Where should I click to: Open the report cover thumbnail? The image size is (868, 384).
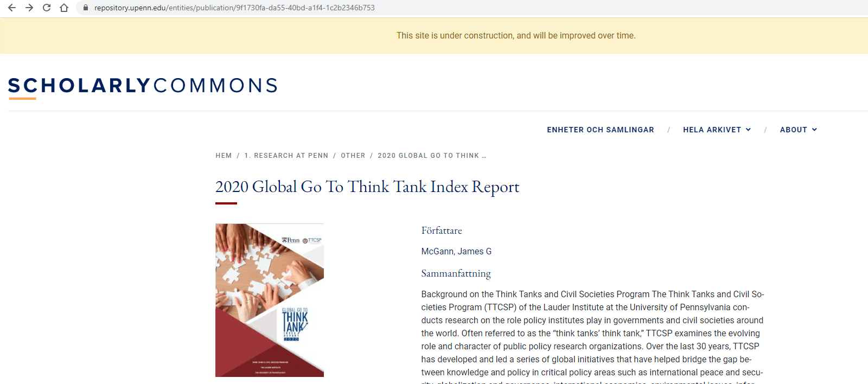(x=270, y=300)
